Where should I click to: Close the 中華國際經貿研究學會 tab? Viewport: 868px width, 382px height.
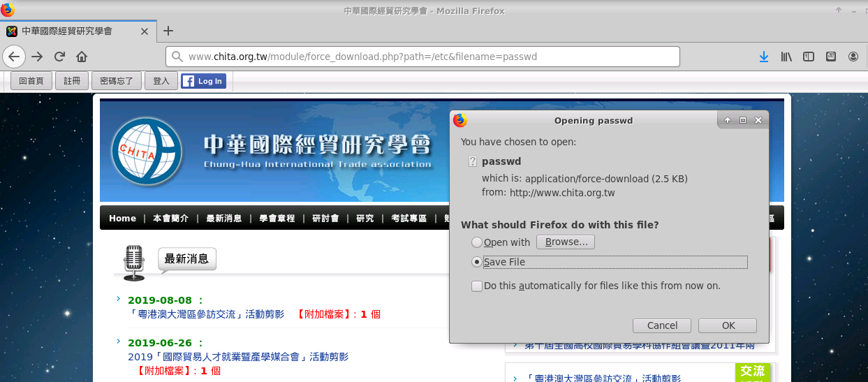point(145,31)
